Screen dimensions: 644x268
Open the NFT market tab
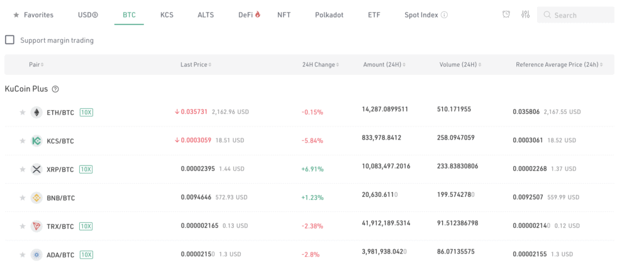pyautogui.click(x=284, y=15)
